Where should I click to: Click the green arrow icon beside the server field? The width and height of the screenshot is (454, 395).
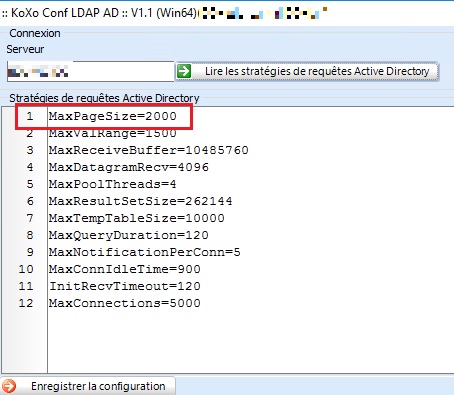click(x=184, y=71)
